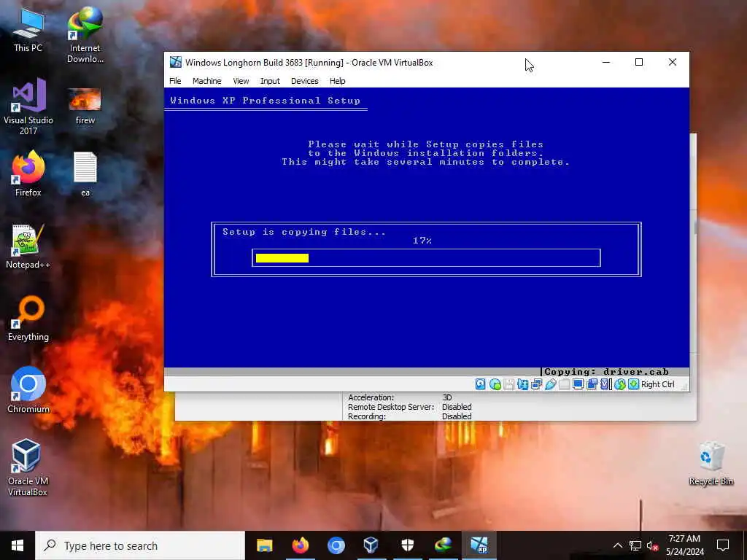Click the Right Ctrl host key label
The height and width of the screenshot is (560, 747).
[x=657, y=384]
